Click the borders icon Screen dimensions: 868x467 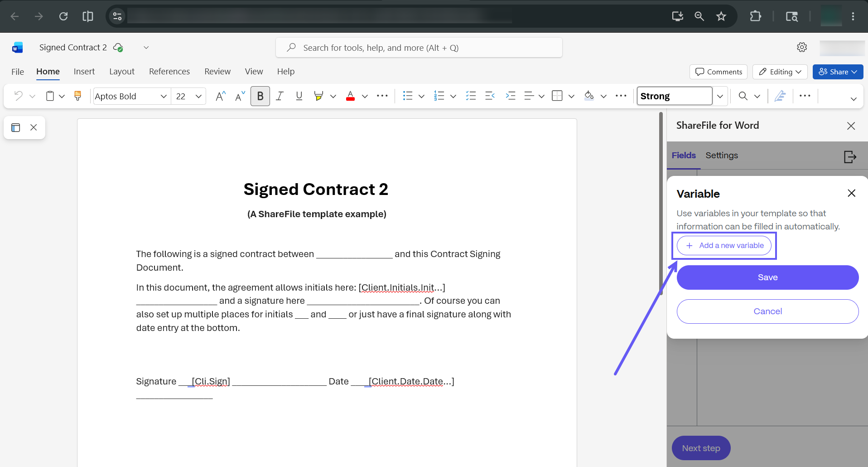(x=557, y=96)
